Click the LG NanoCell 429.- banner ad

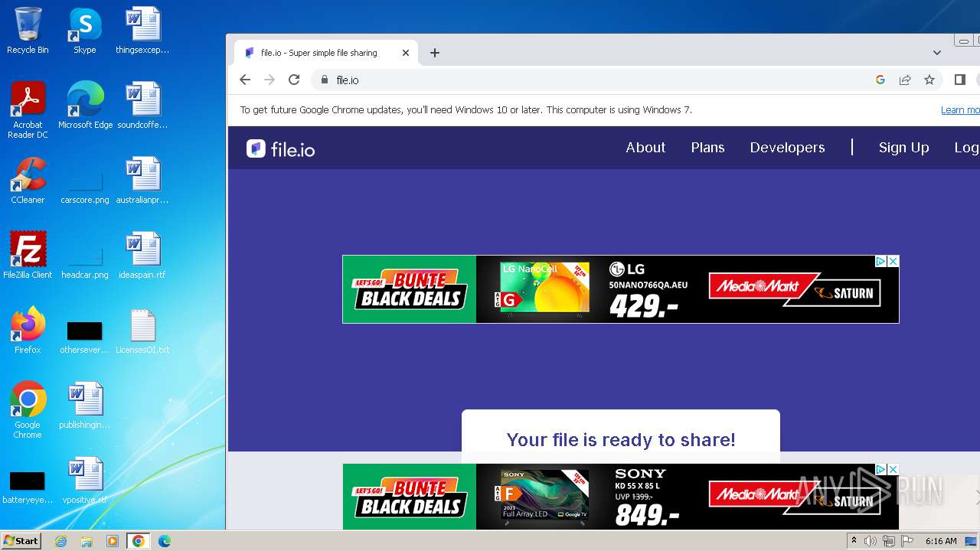(x=620, y=289)
